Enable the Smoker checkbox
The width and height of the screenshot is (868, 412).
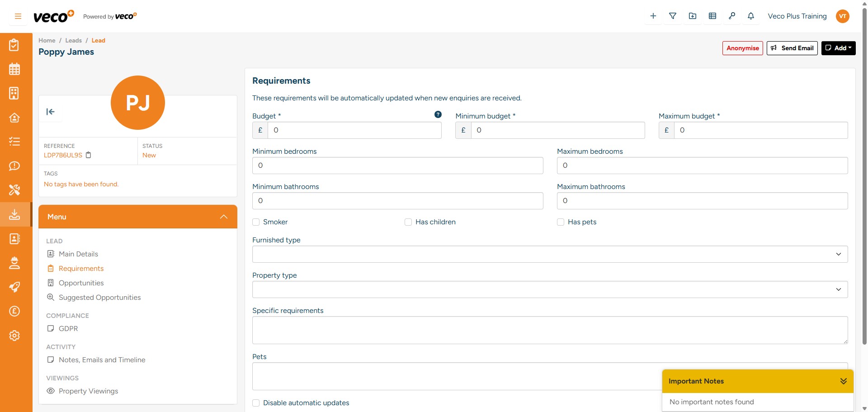pos(256,222)
